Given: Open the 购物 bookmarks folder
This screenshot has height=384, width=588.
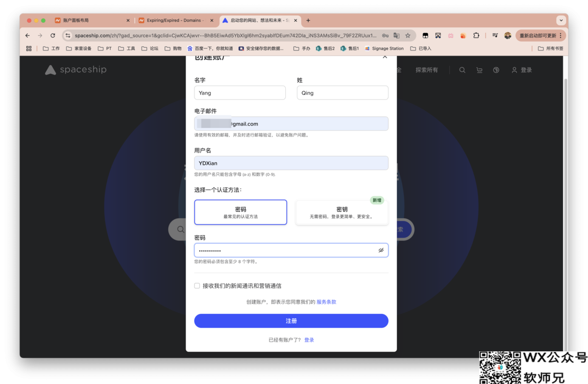Looking at the screenshot, I should [x=173, y=48].
